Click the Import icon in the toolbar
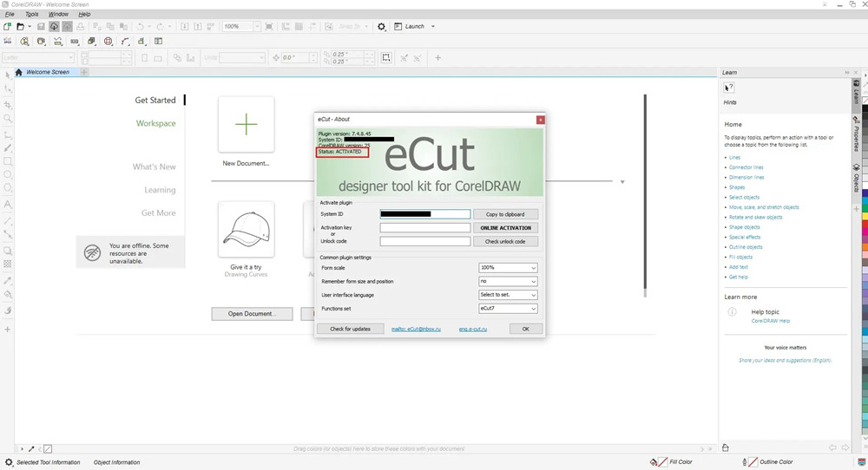Screen dimensions: 868x470 pyautogui.click(x=185, y=27)
